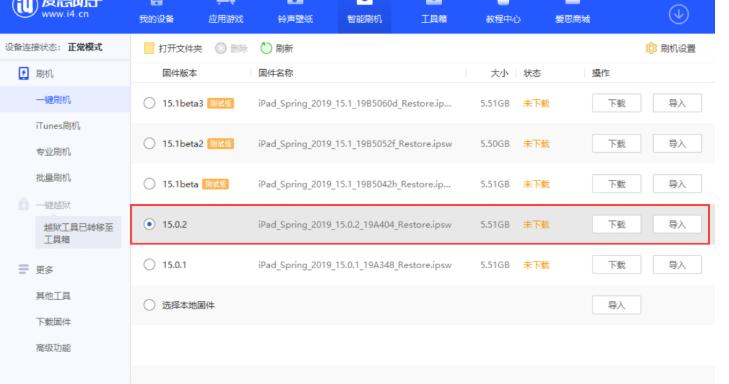Image resolution: width=729 pixels, height=384 pixels.
Task: Click the 刷机 phone icon in sidebar
Action: coord(23,73)
